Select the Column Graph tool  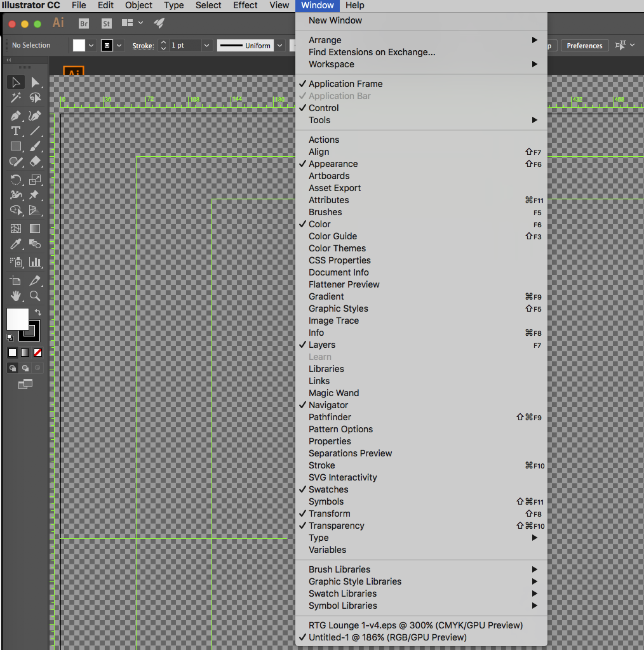pyautogui.click(x=35, y=262)
